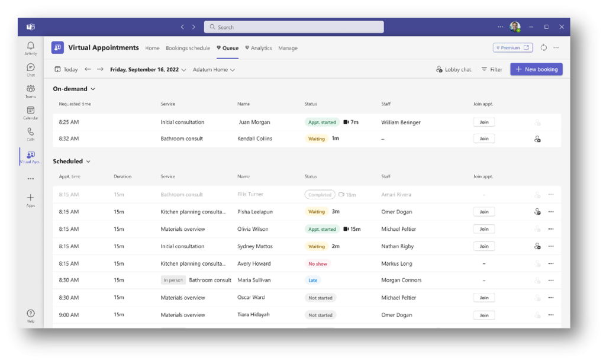The image size is (606, 364).
Task: Click the Duration column header
Action: tap(123, 176)
